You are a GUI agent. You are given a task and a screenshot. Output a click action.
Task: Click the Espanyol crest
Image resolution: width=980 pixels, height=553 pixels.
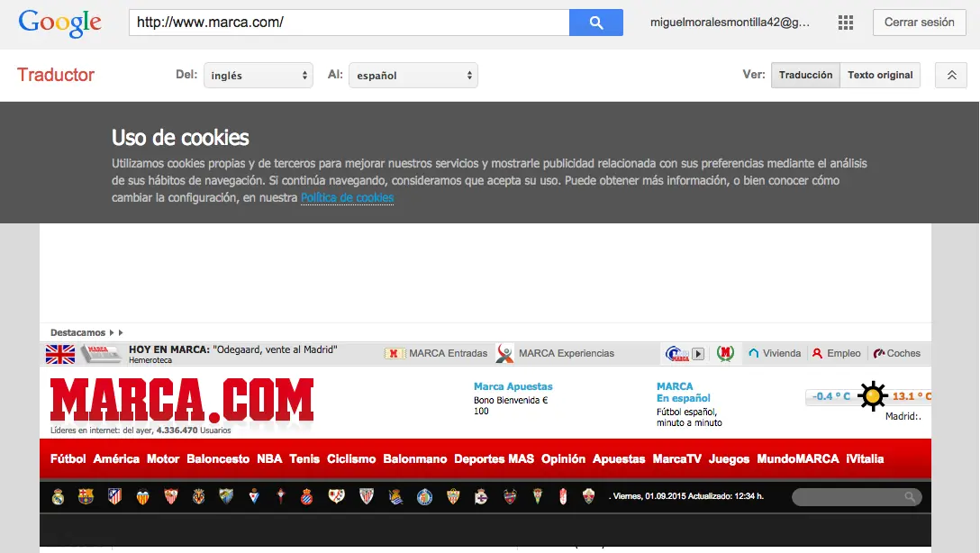(306, 497)
